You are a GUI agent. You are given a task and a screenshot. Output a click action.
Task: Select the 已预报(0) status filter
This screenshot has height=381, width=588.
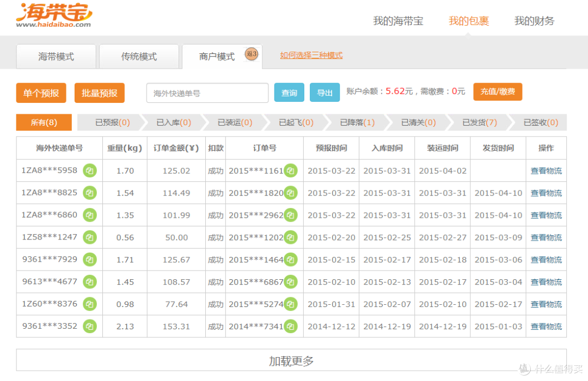[x=112, y=122]
